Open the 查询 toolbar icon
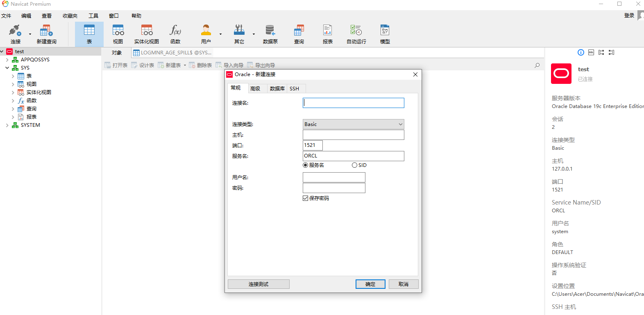This screenshot has width=644, height=315. (299, 34)
